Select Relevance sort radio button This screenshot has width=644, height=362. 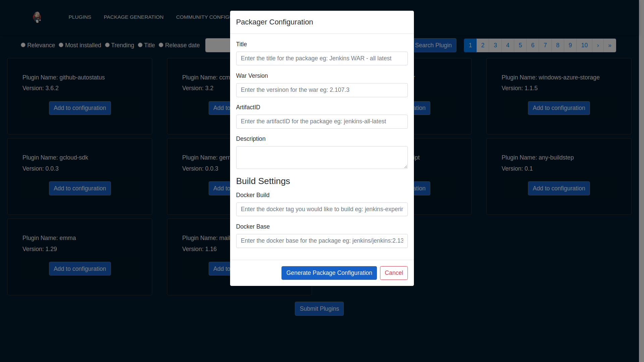point(23,45)
